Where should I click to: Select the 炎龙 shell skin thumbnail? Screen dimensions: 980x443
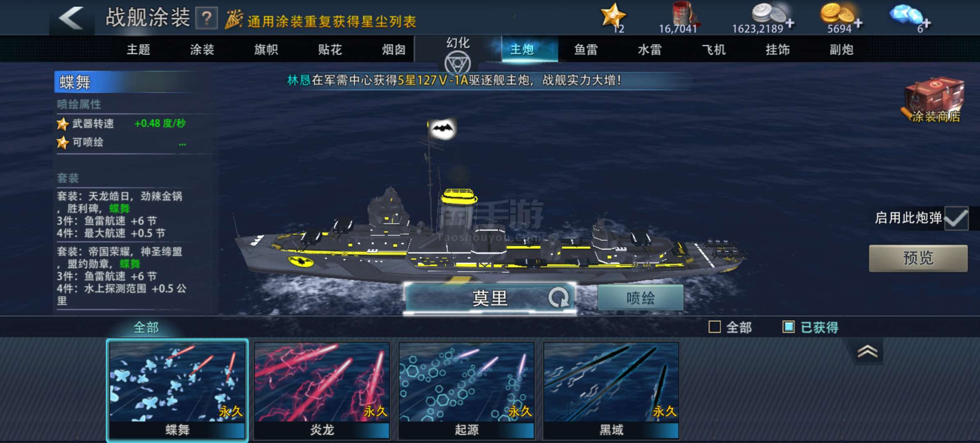(322, 390)
